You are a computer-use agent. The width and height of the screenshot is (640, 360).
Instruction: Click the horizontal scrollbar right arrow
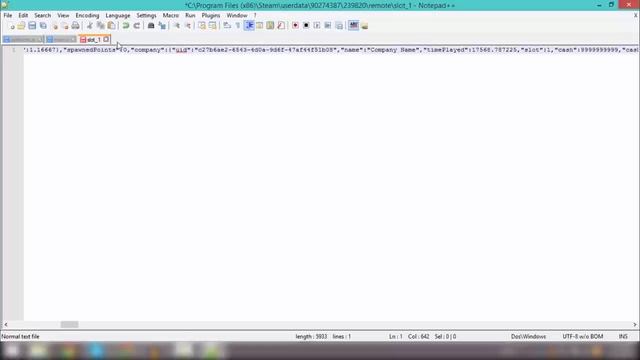pyautogui.click(x=635, y=324)
